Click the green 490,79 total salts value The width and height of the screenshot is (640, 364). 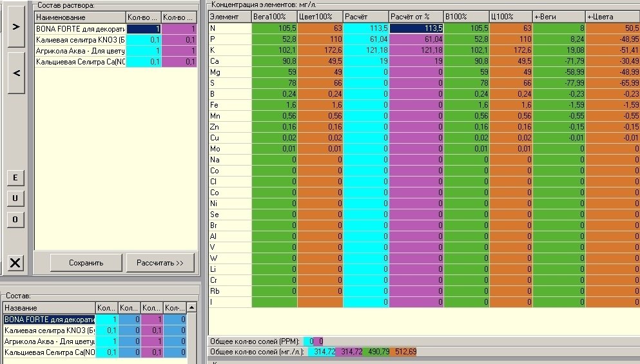[x=376, y=352]
